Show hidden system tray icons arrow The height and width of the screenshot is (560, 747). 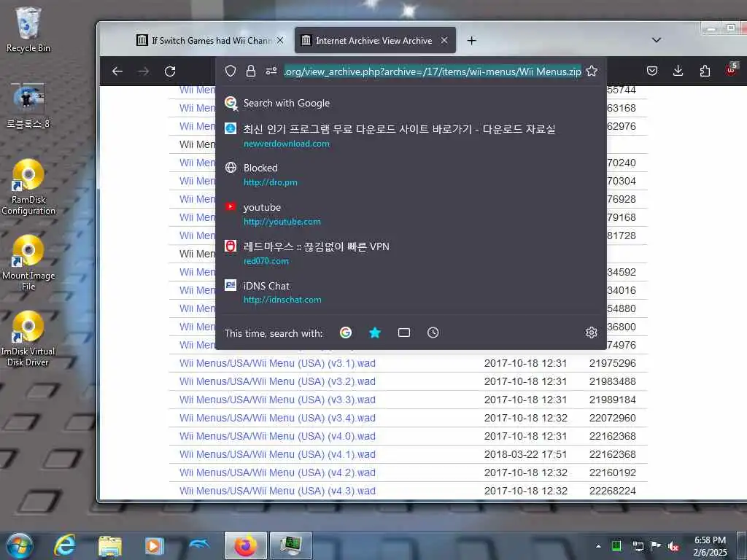598,546
